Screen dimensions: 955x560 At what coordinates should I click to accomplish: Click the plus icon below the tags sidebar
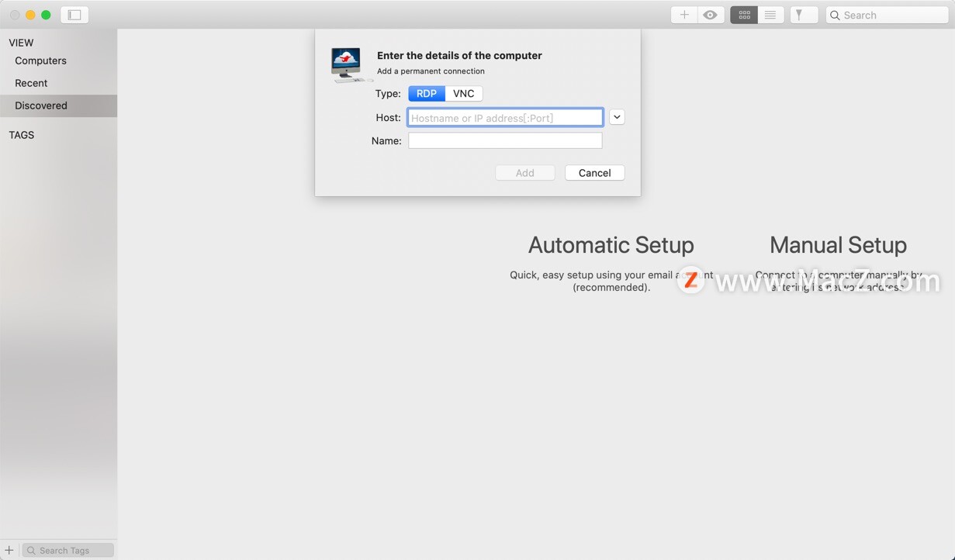[x=9, y=549]
